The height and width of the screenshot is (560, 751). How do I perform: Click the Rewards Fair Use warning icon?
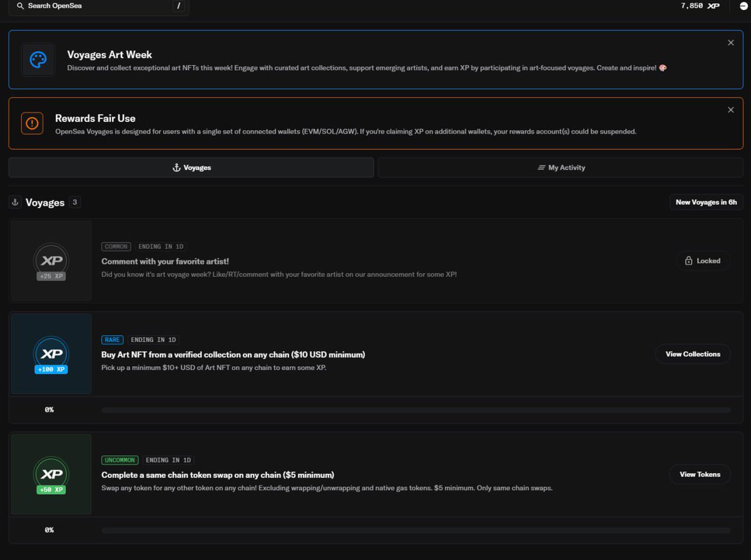33,123
